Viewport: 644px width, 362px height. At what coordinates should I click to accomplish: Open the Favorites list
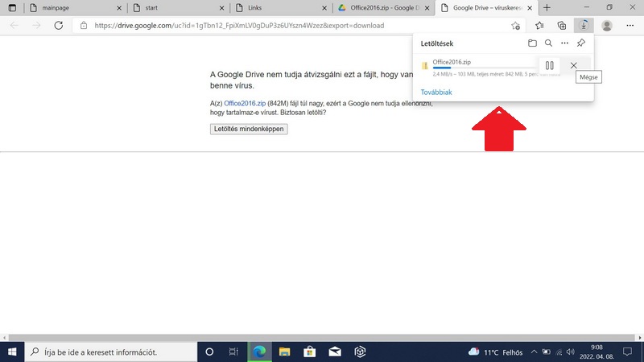tap(539, 26)
